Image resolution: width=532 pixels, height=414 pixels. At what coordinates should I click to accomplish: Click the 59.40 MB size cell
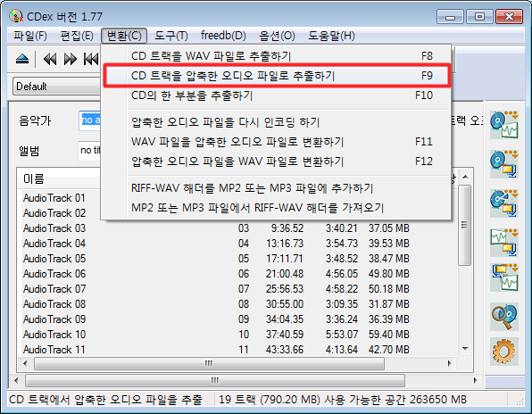point(389,335)
